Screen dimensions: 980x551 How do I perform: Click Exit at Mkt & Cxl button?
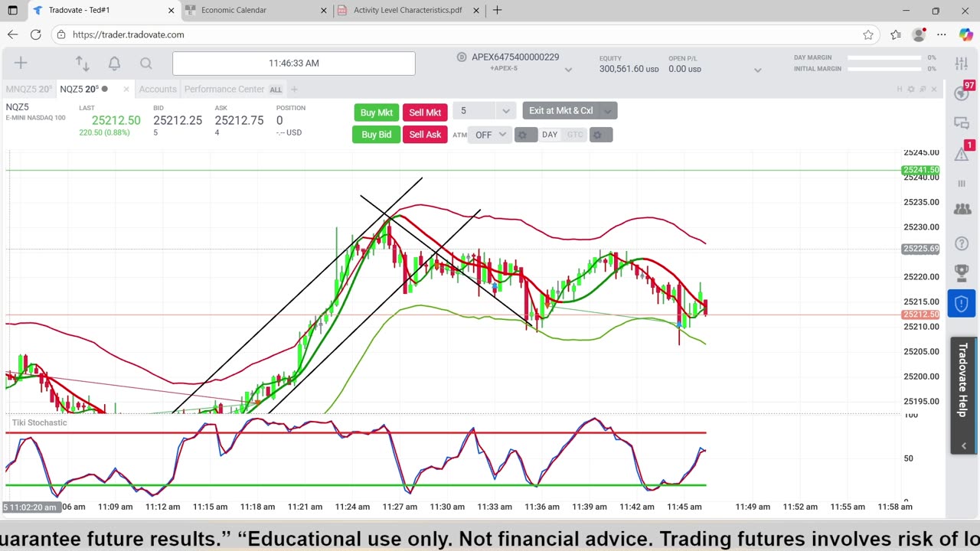click(x=561, y=111)
